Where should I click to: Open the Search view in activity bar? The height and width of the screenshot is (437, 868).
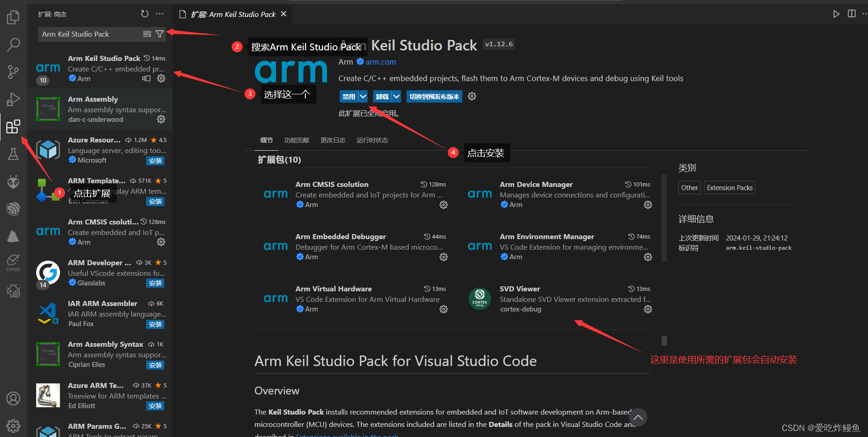tap(13, 44)
